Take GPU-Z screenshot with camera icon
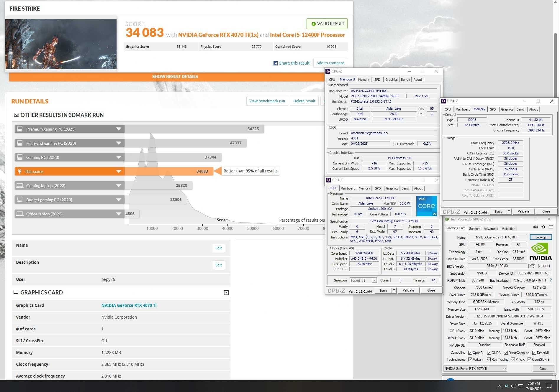The height and width of the screenshot is (392, 560). point(536,227)
